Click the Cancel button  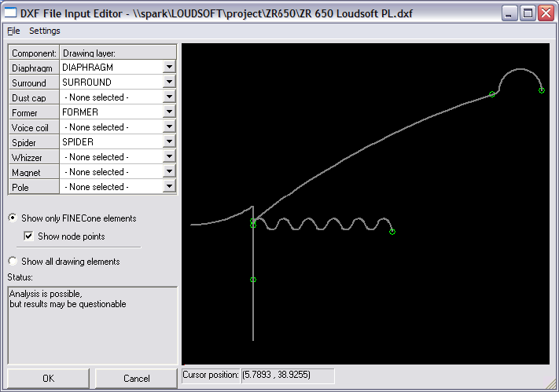pyautogui.click(x=136, y=378)
